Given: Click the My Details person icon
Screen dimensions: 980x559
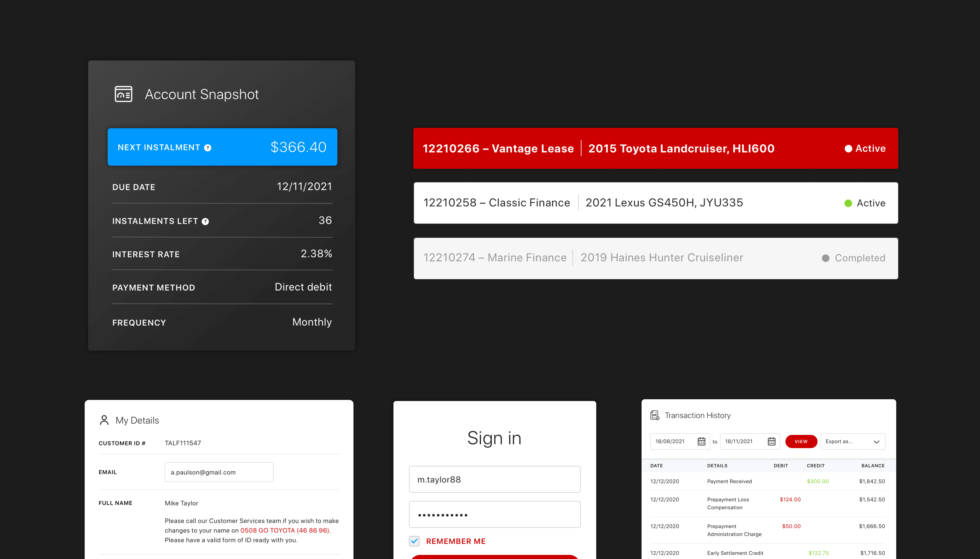Looking at the screenshot, I should 104,420.
